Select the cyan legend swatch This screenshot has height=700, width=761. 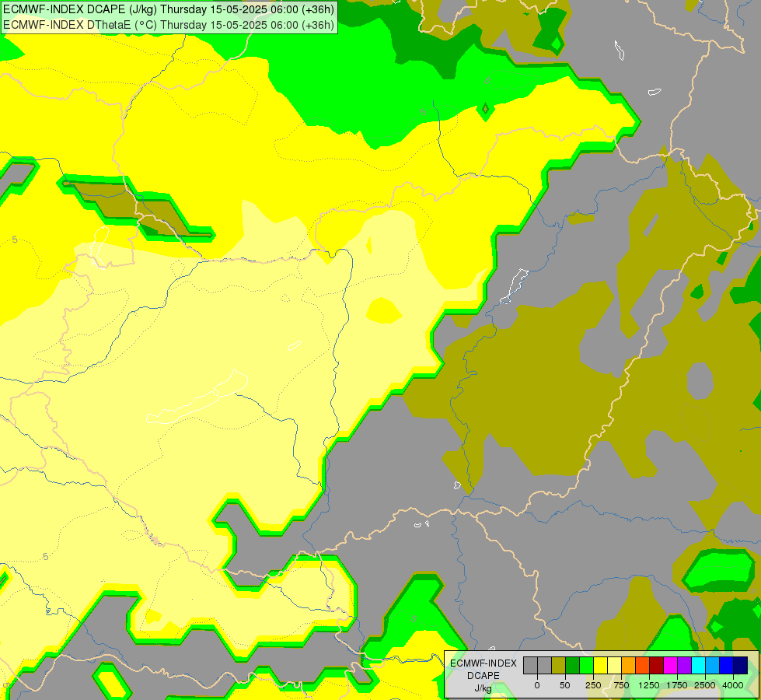pyautogui.click(x=699, y=665)
